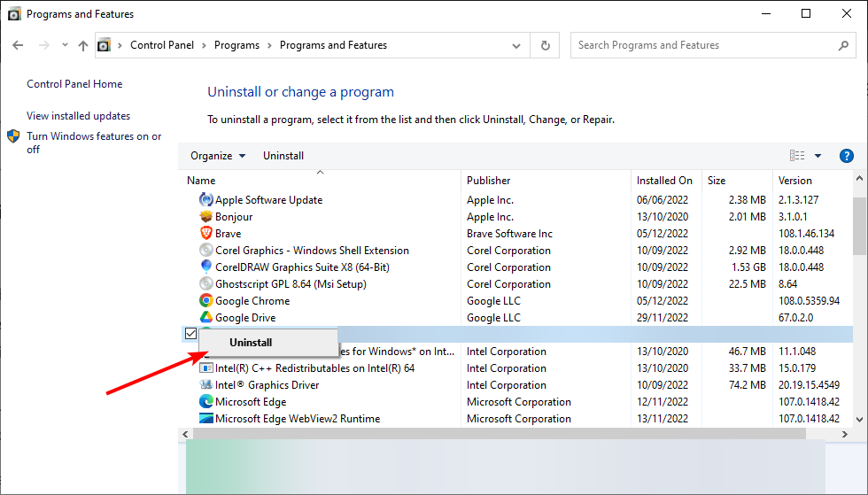Viewport: 868px width, 495px height.
Task: Select 'Microsoft Edge WebView2 Runtime' name
Action: 298,418
